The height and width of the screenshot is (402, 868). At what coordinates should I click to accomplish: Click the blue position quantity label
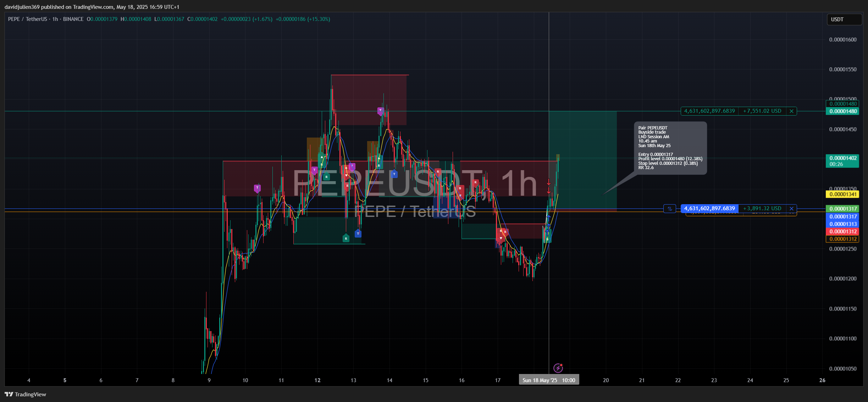(709, 208)
